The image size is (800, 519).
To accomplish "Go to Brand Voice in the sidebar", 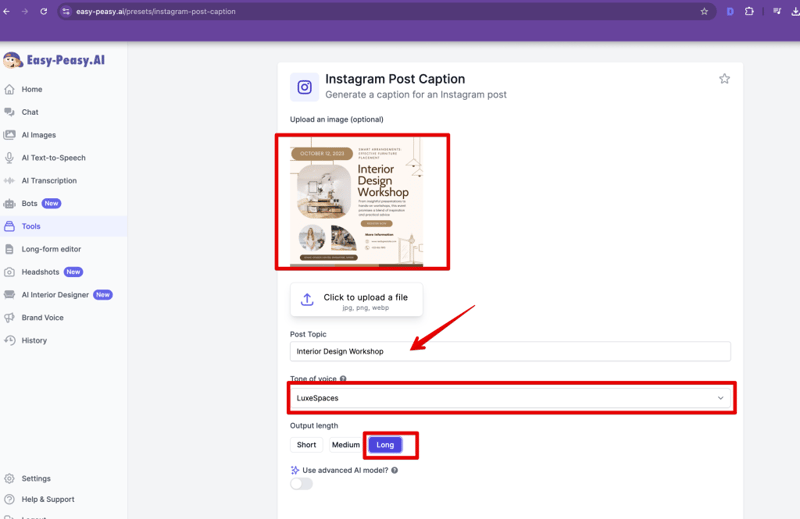I will pyautogui.click(x=42, y=318).
